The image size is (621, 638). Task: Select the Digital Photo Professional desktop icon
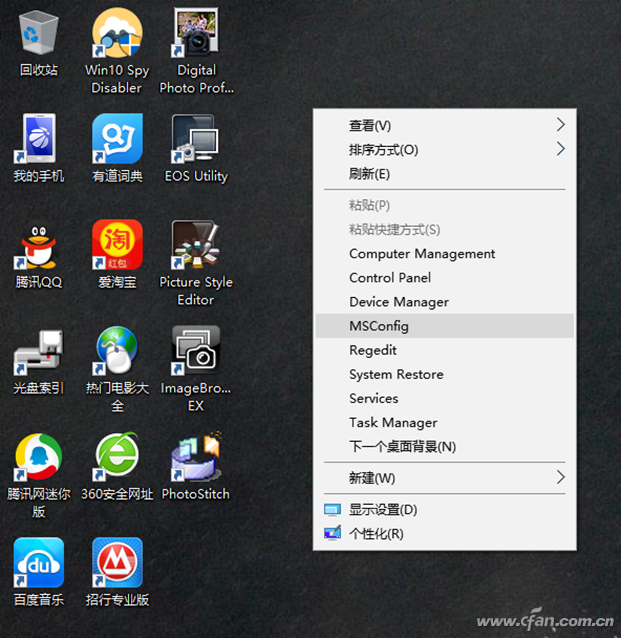click(196, 33)
